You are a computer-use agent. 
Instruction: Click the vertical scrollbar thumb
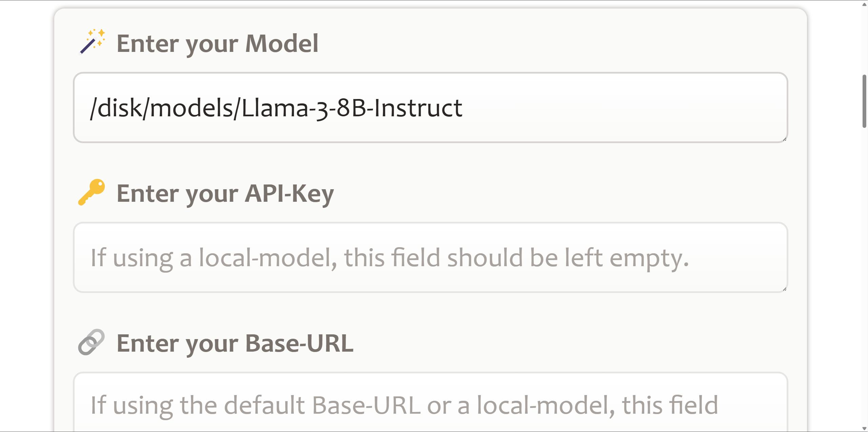(x=864, y=101)
